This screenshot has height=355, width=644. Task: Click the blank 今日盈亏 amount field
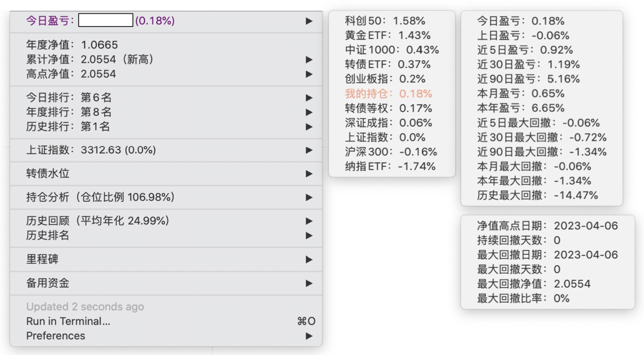106,21
